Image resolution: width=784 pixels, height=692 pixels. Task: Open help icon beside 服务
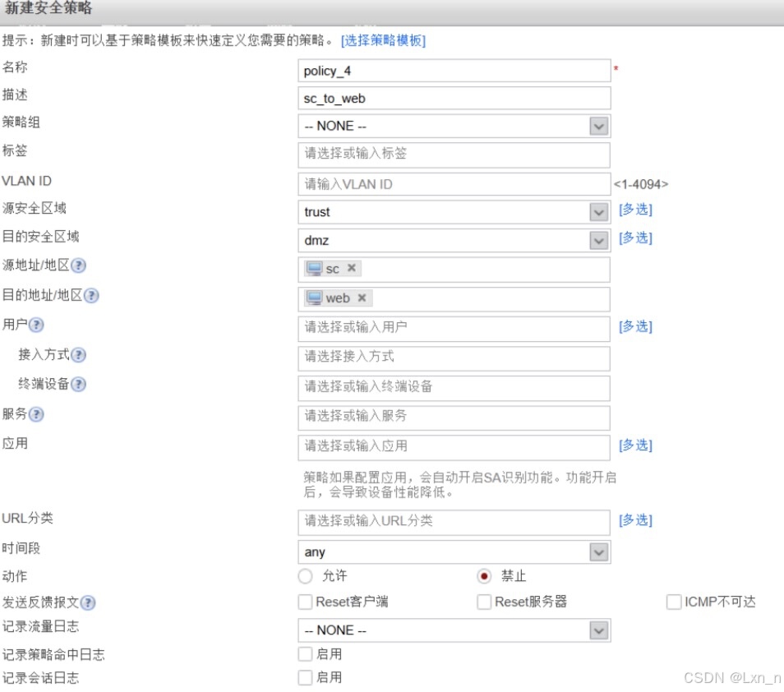(36, 414)
